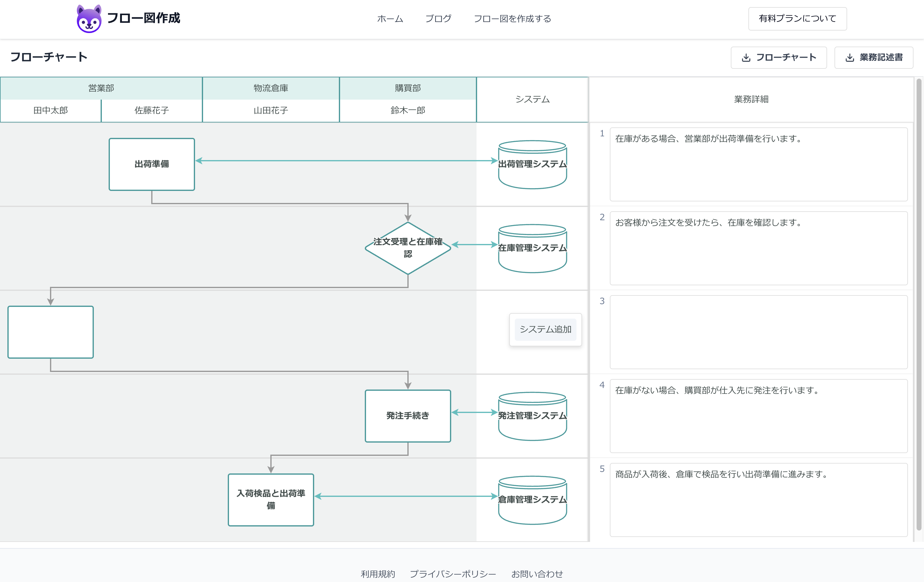Click the システム追加 button
Viewport: 924px width, 582px height.
click(x=545, y=329)
